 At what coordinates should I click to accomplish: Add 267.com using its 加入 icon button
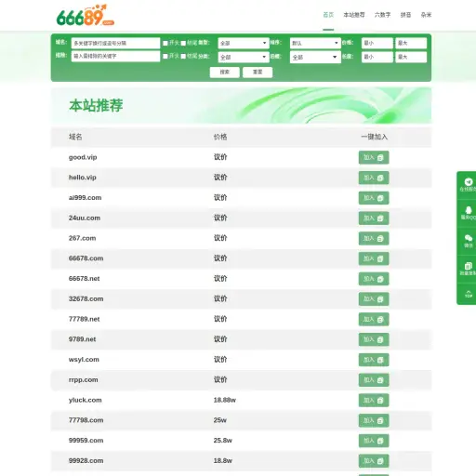pyautogui.click(x=374, y=238)
